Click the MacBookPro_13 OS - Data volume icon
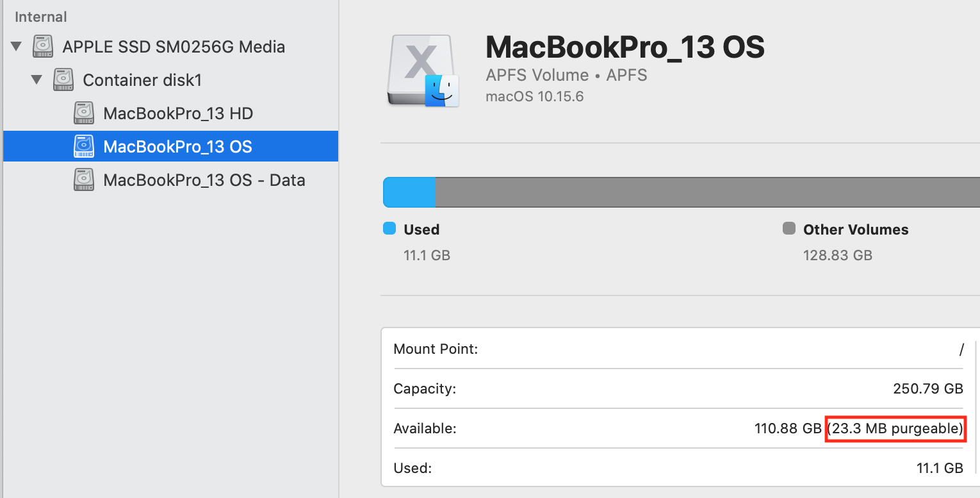The image size is (980, 498). click(x=84, y=180)
